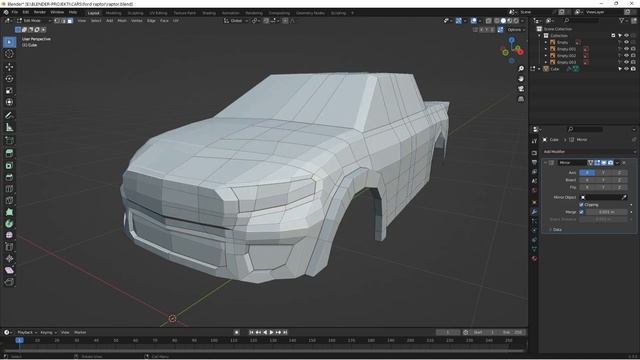Toggle camera view icon in viewport
Image resolution: width=640 pixels, height=360 pixels.
coord(521,89)
